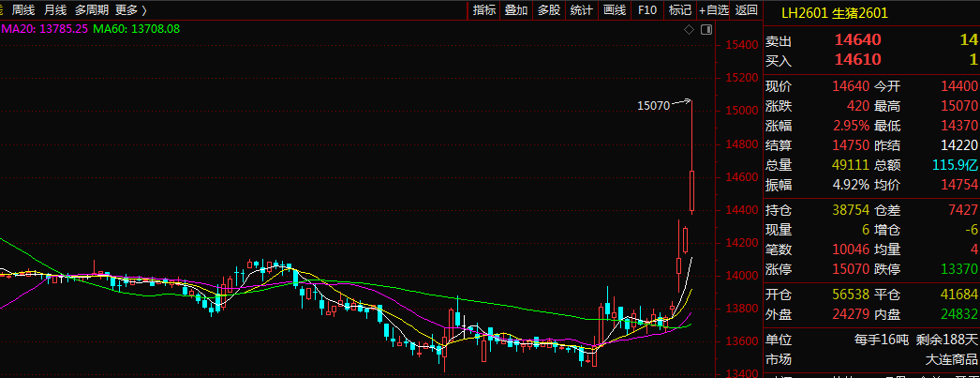
Task: Click 叠加 to overlay another contract
Action: [x=516, y=10]
